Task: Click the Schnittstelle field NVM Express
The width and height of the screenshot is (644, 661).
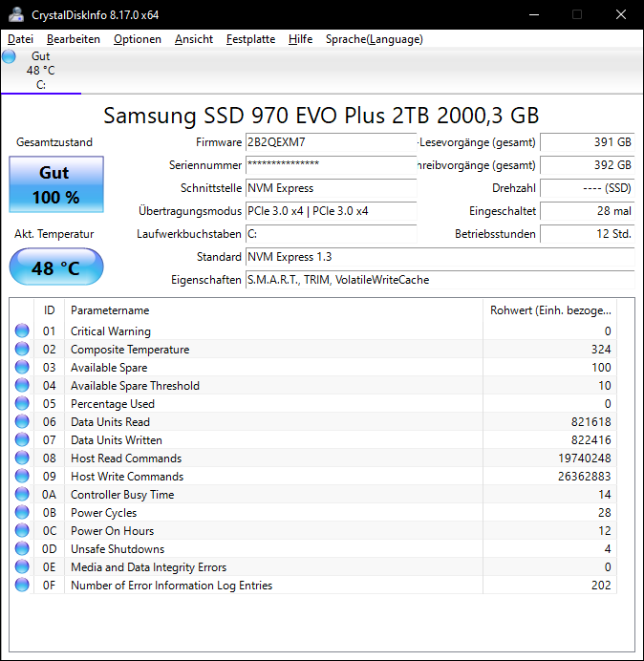Action: tap(331, 188)
